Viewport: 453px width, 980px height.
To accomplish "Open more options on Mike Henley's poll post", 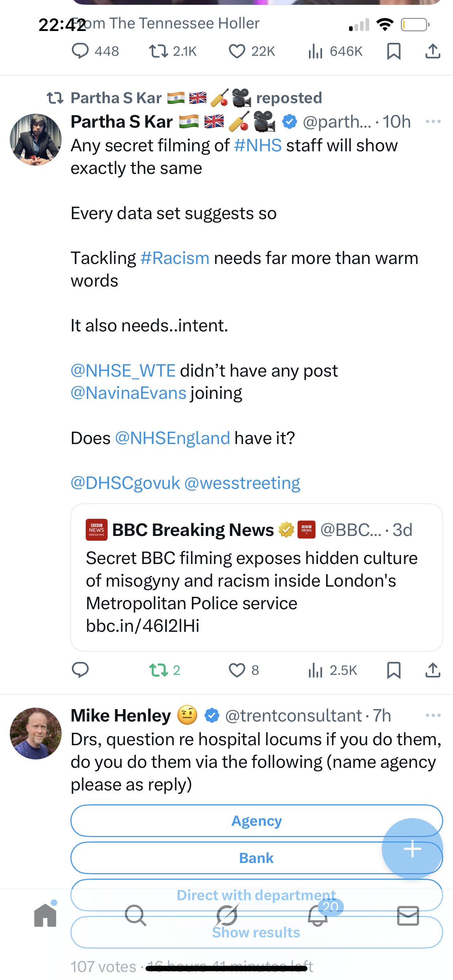I will (433, 716).
